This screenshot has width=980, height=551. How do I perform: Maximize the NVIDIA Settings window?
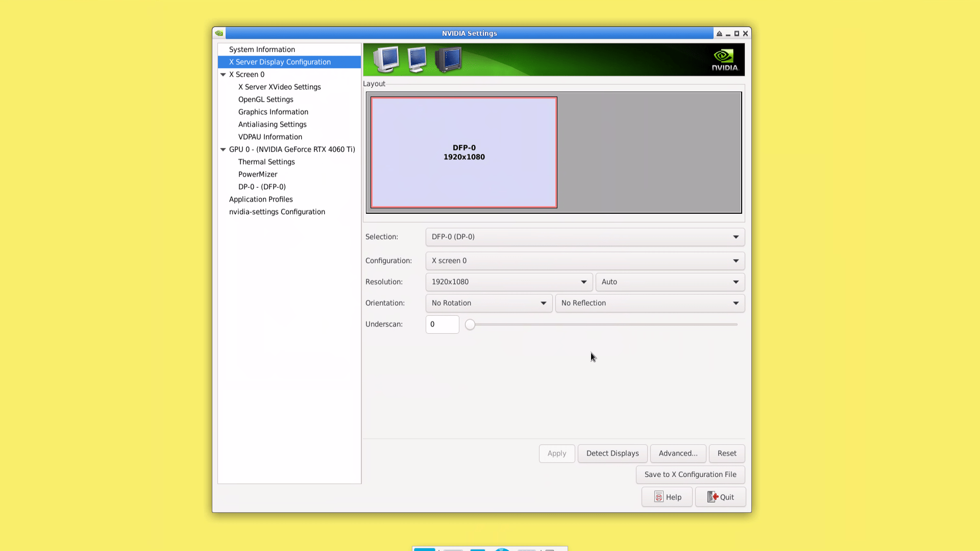pos(737,33)
